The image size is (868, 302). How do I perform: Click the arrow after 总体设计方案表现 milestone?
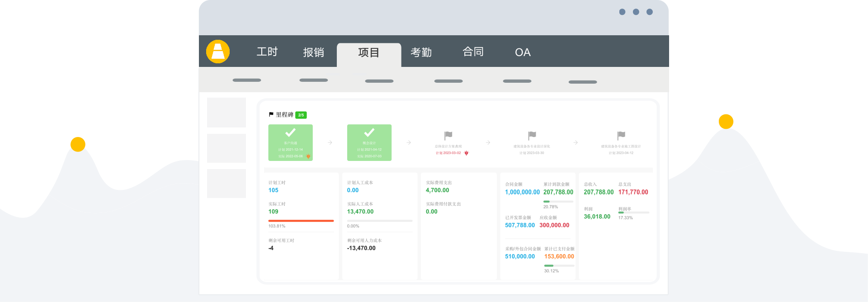pyautogui.click(x=488, y=142)
